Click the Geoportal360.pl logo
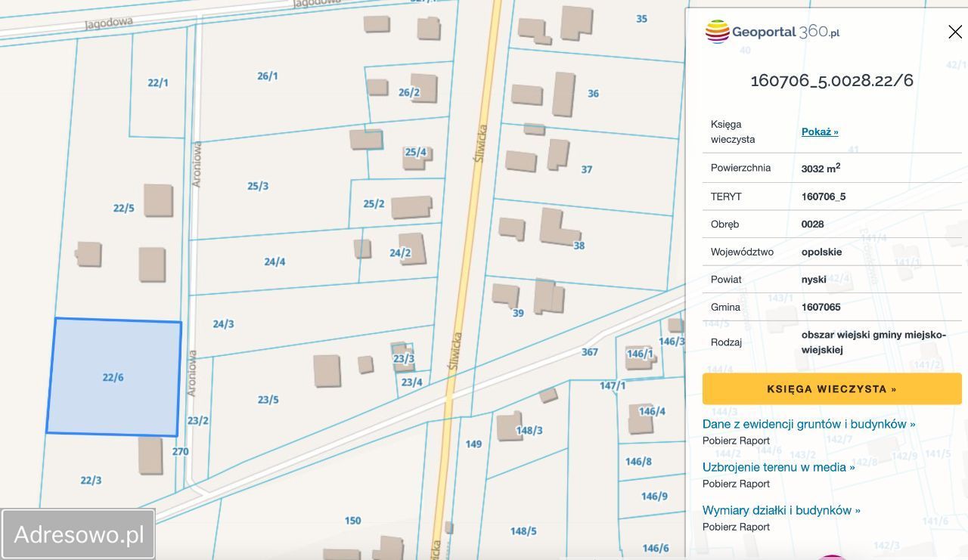The width and height of the screenshot is (968, 560). tap(772, 32)
